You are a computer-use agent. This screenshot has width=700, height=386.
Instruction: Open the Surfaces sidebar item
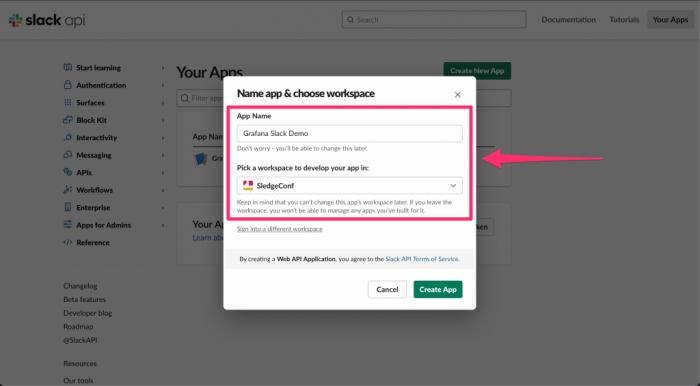pyautogui.click(x=90, y=103)
